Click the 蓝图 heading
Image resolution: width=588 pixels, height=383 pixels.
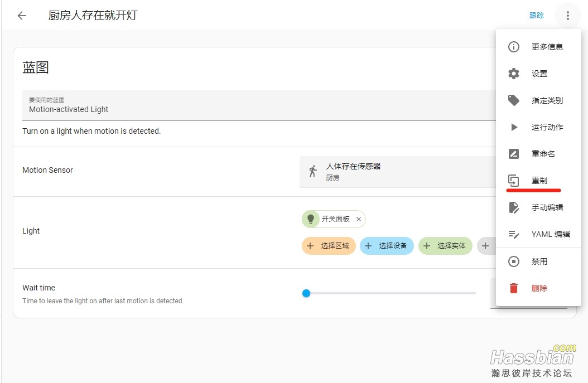[x=36, y=67]
